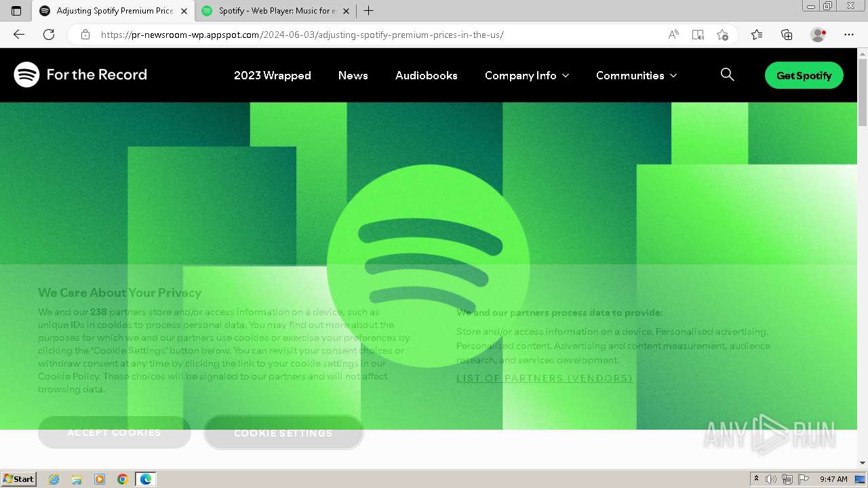Open the Windows Start menu

point(18,479)
